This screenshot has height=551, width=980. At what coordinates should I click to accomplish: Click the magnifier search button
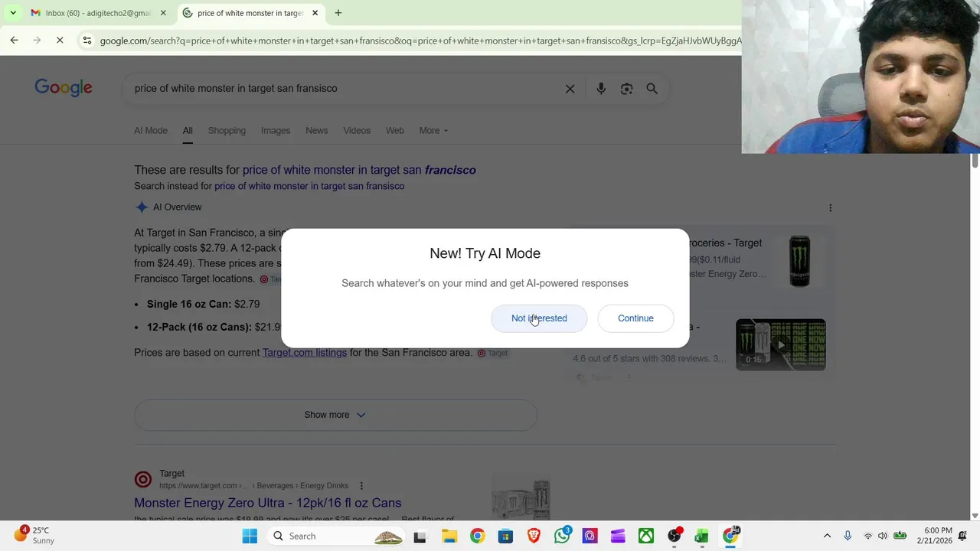point(652,89)
